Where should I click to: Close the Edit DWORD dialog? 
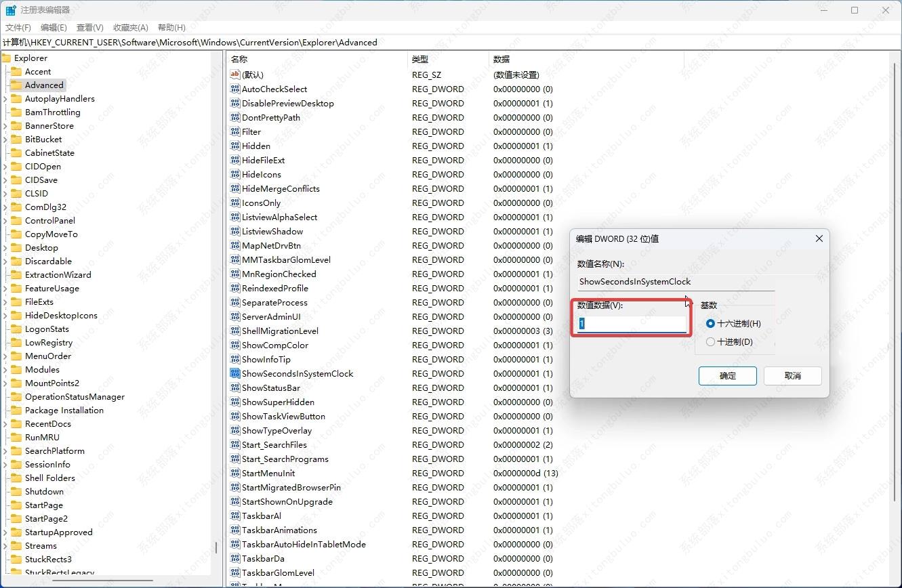(x=819, y=238)
